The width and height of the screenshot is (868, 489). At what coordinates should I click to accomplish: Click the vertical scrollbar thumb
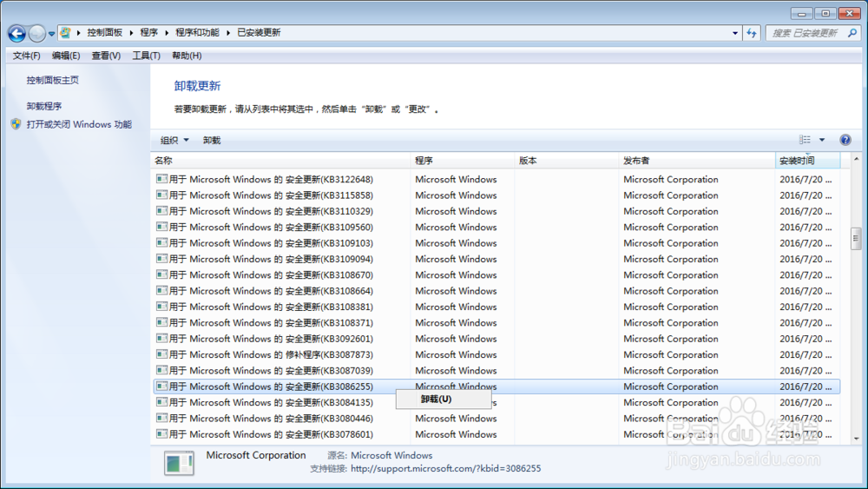click(856, 239)
